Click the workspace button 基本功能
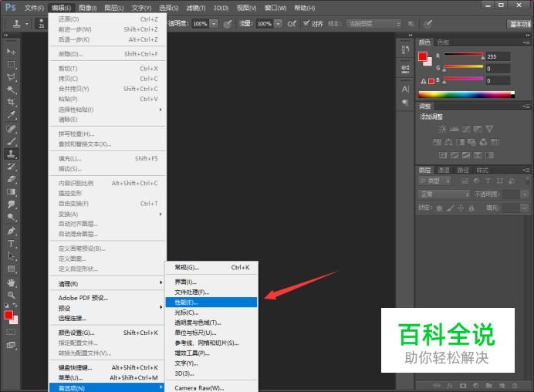The width and height of the screenshot is (534, 392). coord(519,24)
